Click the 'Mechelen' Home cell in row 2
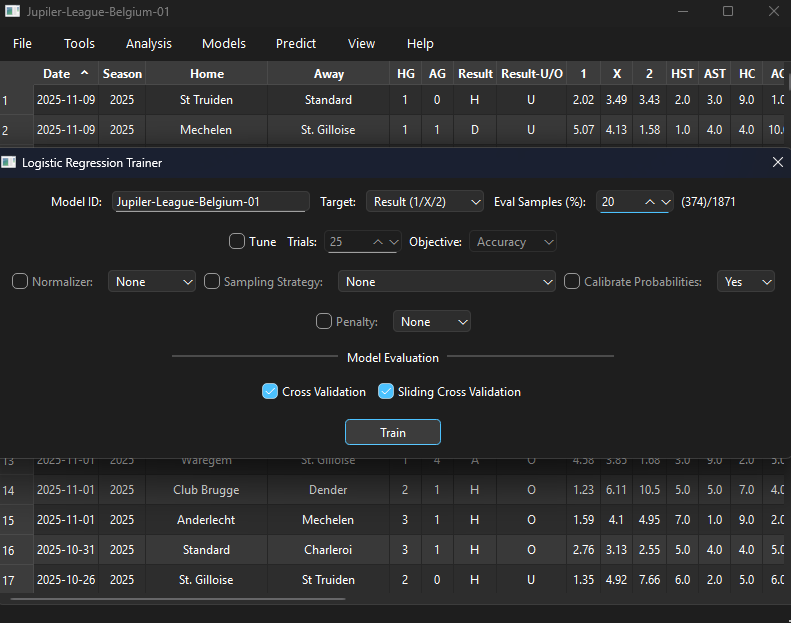The width and height of the screenshot is (791, 623). [x=206, y=130]
